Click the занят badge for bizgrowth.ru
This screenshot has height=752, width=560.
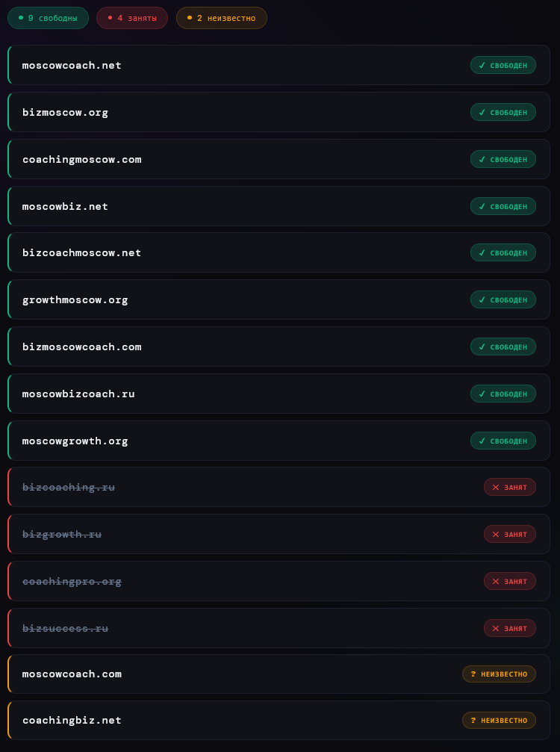coord(509,534)
